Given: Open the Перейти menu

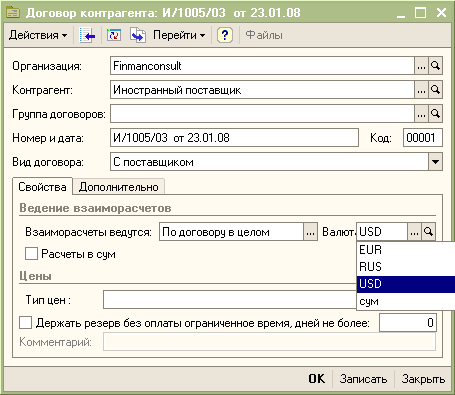Looking at the screenshot, I should tap(179, 35).
